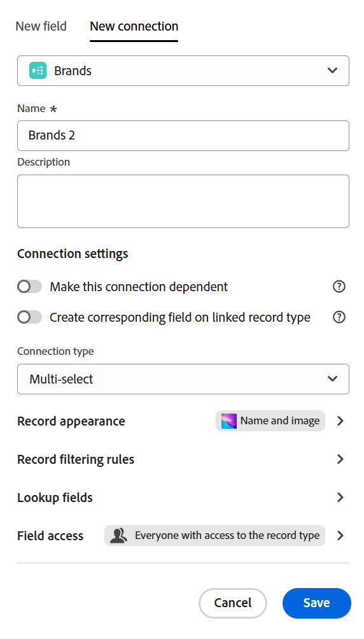This screenshot has width=364, height=639.
Task: Click the Field access label
Action: [50, 536]
